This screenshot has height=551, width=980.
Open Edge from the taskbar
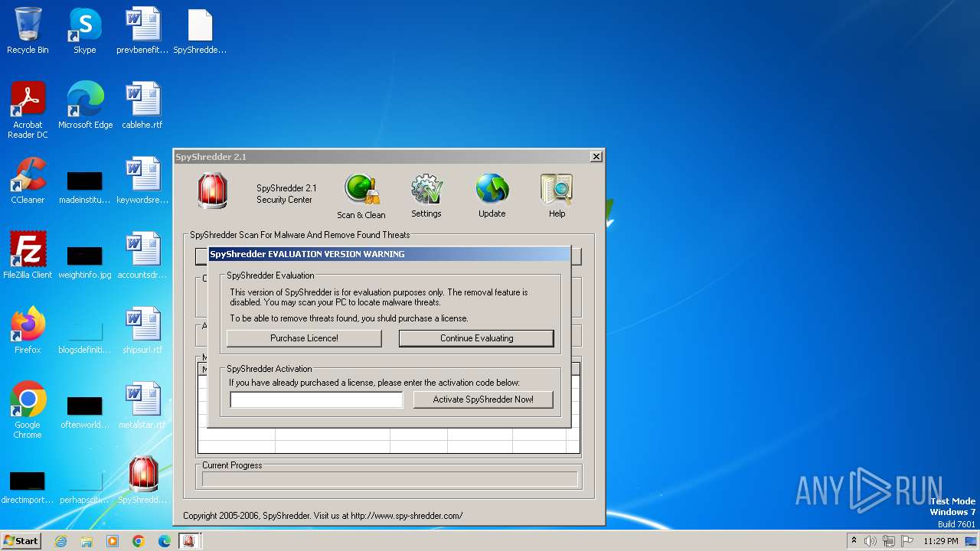point(165,541)
